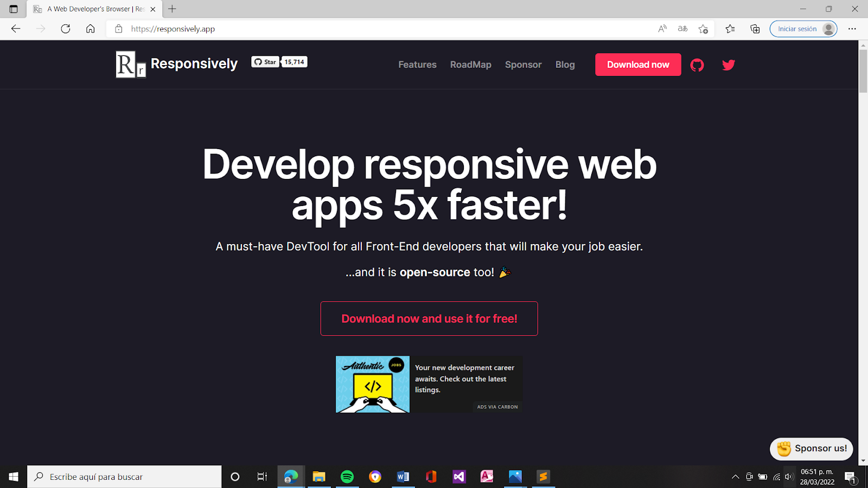Image resolution: width=868 pixels, height=488 pixels.
Task: Focus the address bar URL field
Action: tap(380, 29)
